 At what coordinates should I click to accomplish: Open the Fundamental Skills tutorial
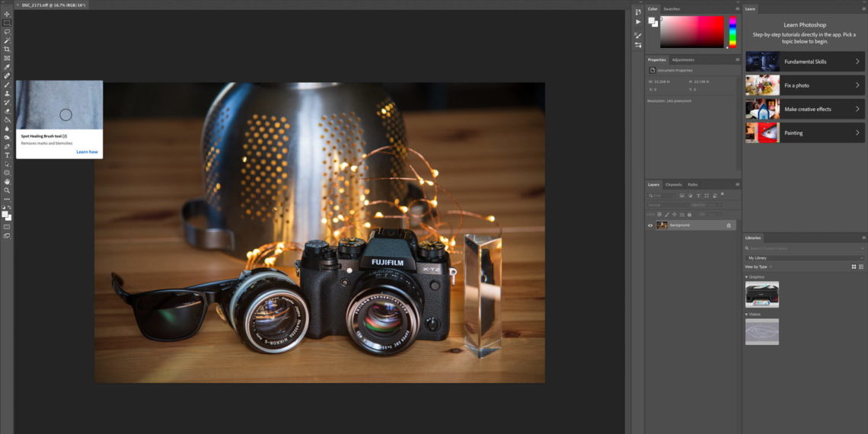tap(805, 62)
